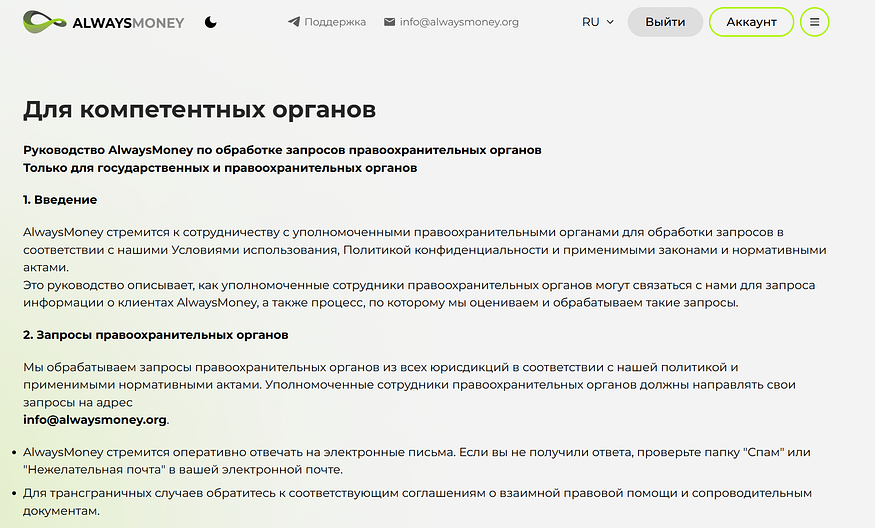Click the info@alwaysmoney.org email link in header

451,22
